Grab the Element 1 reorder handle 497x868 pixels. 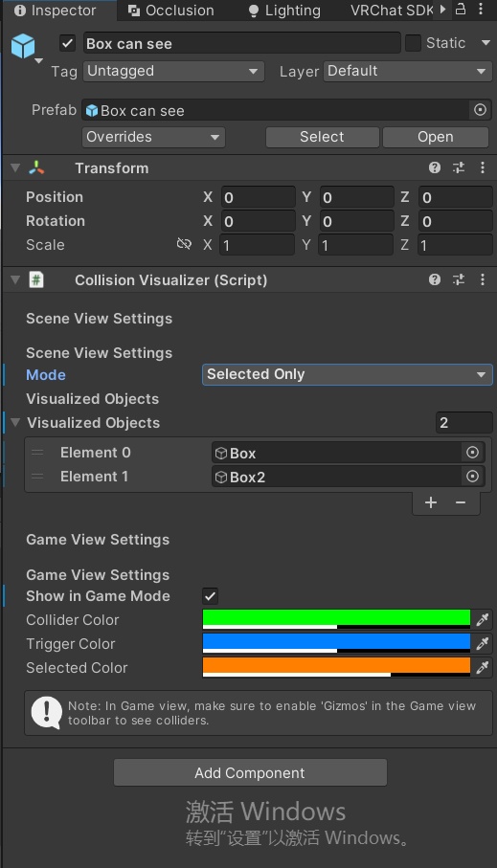37,476
